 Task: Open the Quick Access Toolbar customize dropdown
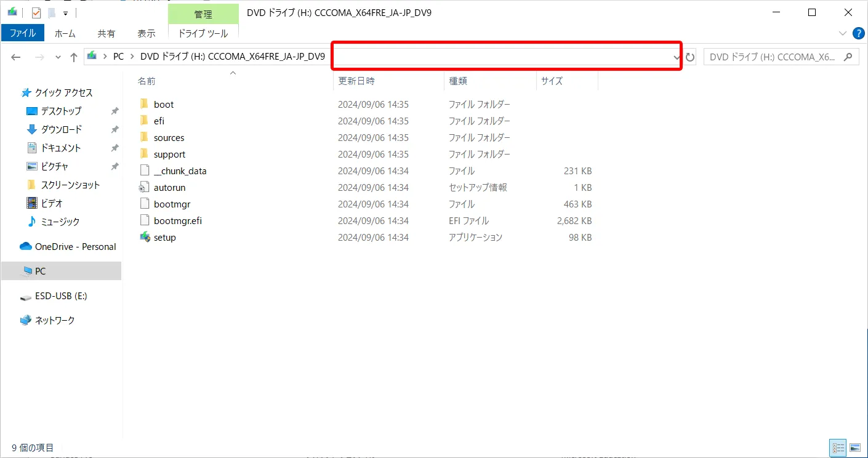point(65,13)
